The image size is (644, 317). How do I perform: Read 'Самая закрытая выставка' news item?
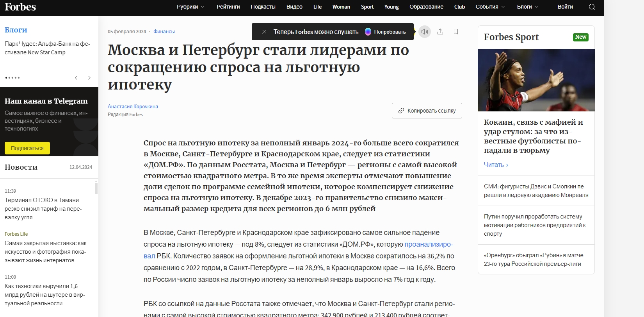[46, 252]
